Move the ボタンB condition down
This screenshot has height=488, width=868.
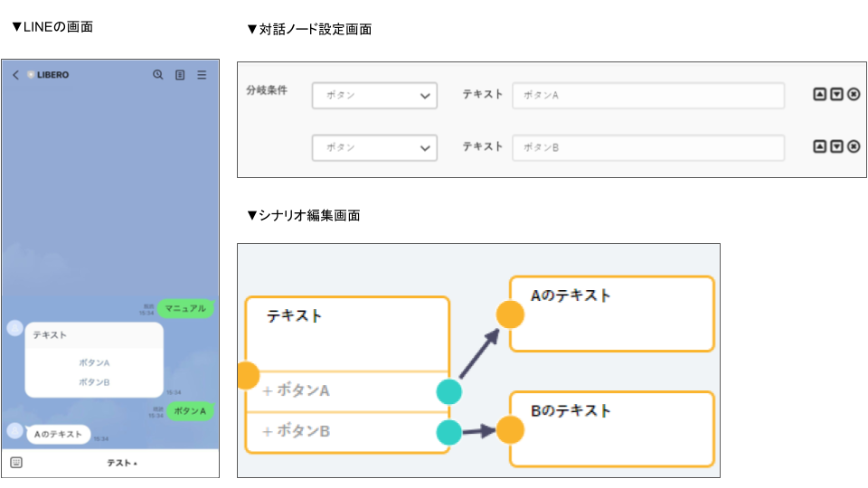836,146
